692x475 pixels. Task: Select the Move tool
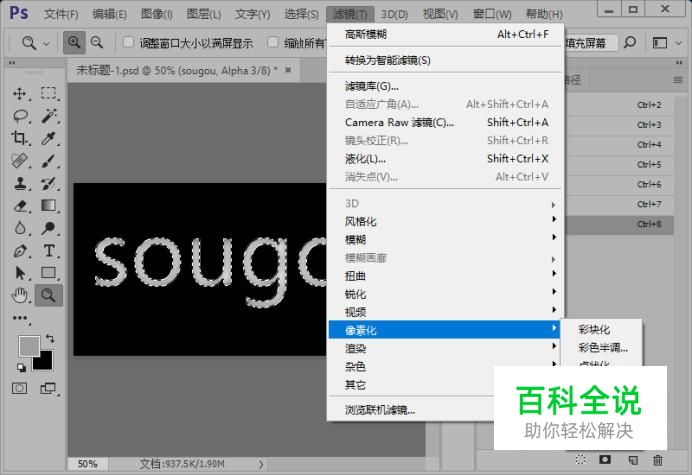19,94
